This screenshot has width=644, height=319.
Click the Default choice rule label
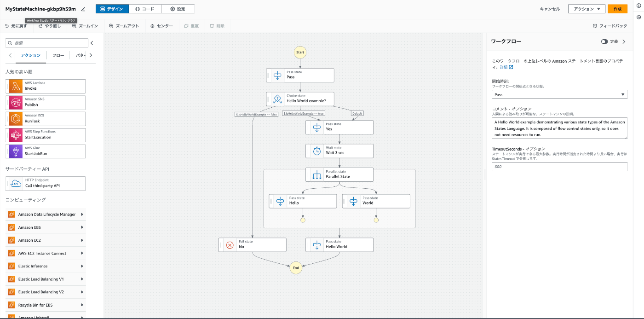tap(357, 113)
